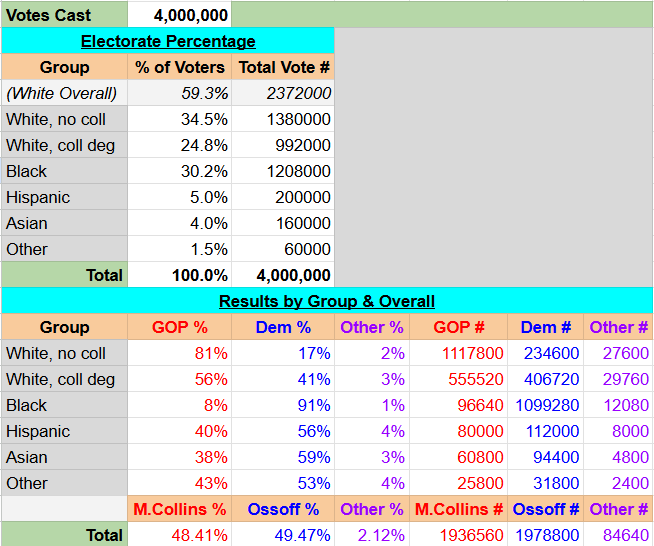
Task: Click the % of Voters column header
Action: coord(179,67)
